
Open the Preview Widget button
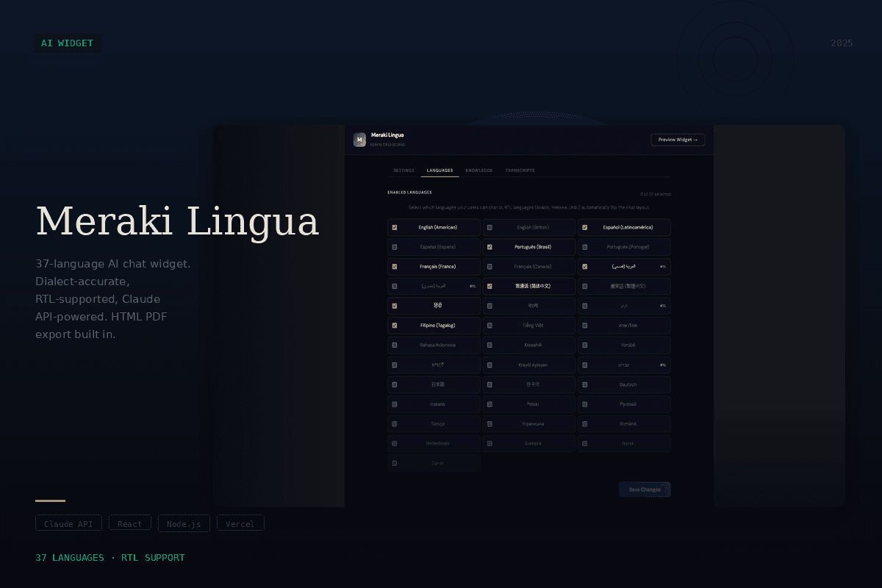(678, 140)
